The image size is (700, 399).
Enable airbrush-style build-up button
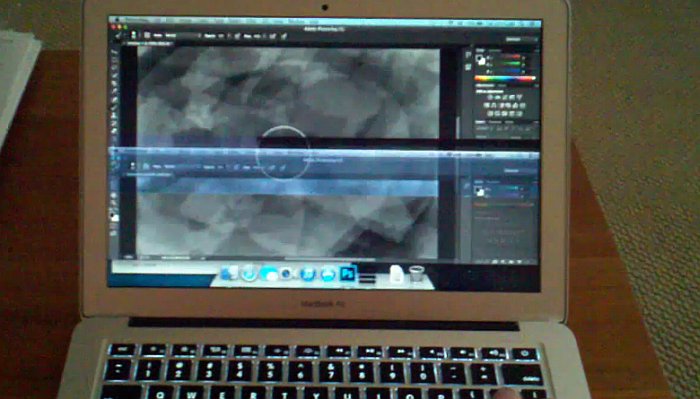[x=272, y=35]
